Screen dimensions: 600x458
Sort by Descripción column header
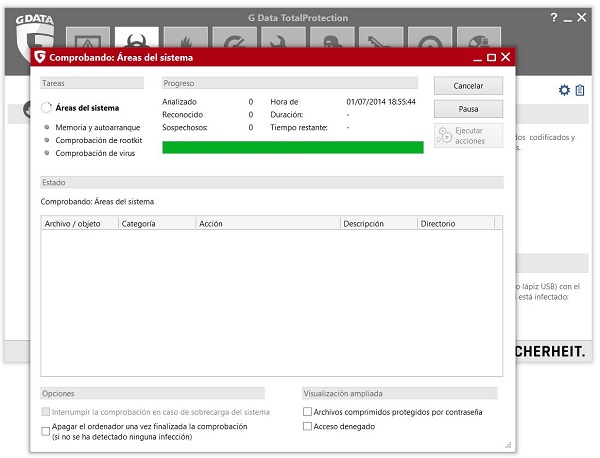[379, 223]
